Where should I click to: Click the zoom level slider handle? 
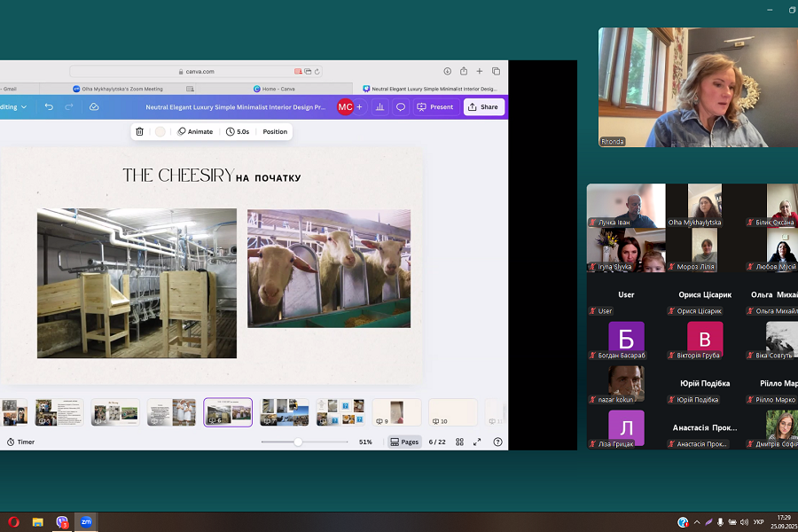(298, 442)
